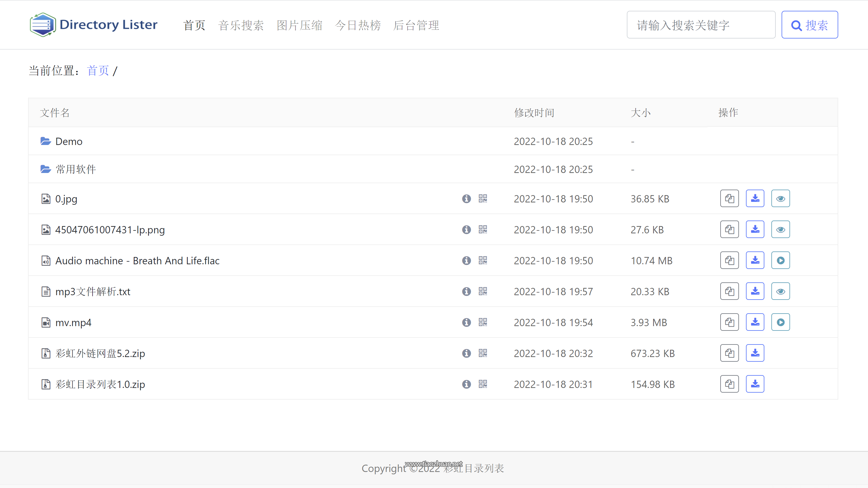The height and width of the screenshot is (488, 868).
Task: Show info for 0.jpg
Action: [466, 199]
